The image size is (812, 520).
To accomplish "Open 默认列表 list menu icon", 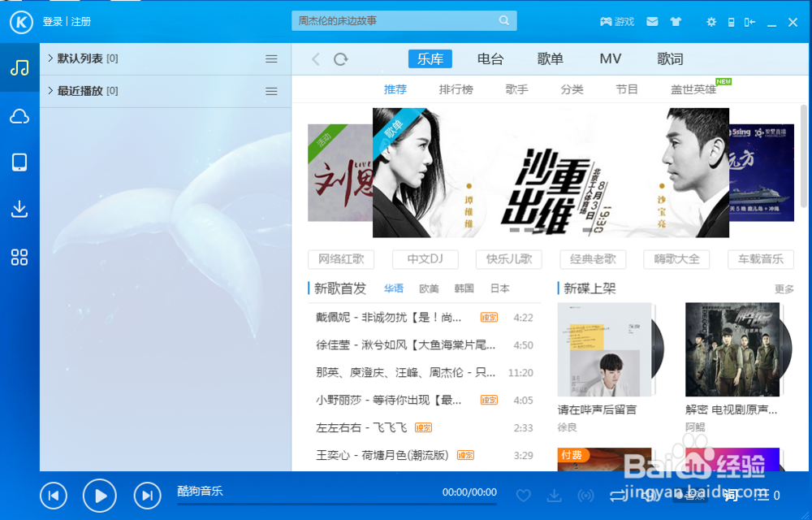I will (x=271, y=59).
